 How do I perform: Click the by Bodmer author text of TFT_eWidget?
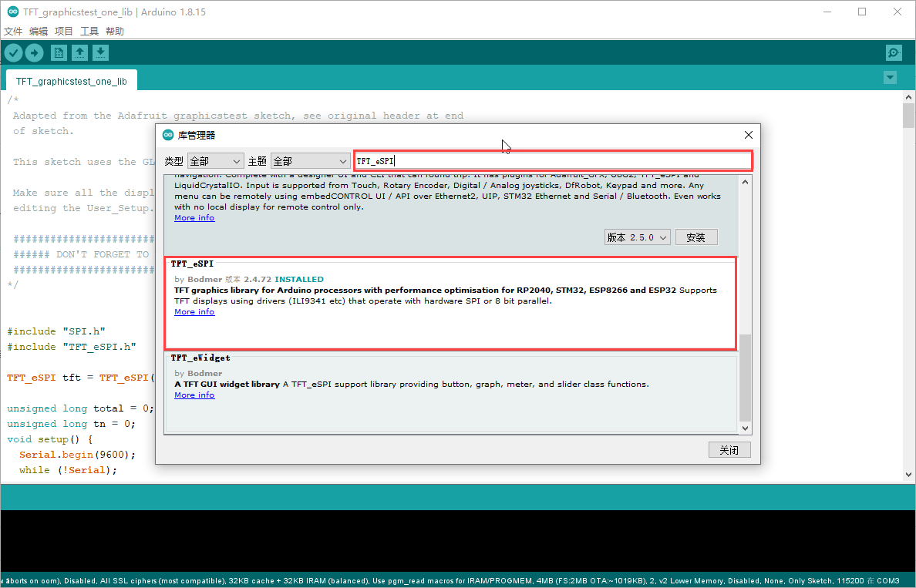point(198,374)
